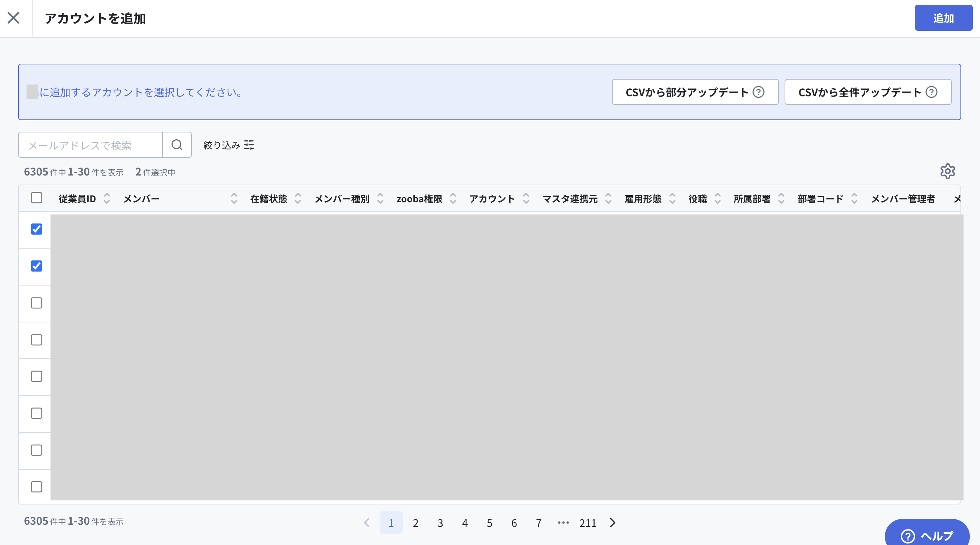This screenshot has width=980, height=545.
Task: Open the 絞り込み filter options
Action: coord(229,145)
